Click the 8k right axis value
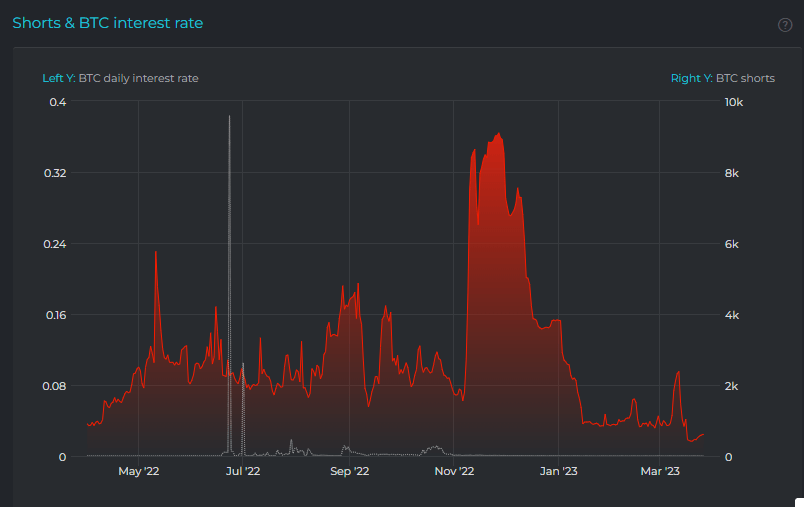This screenshot has width=804, height=507. pos(731,173)
